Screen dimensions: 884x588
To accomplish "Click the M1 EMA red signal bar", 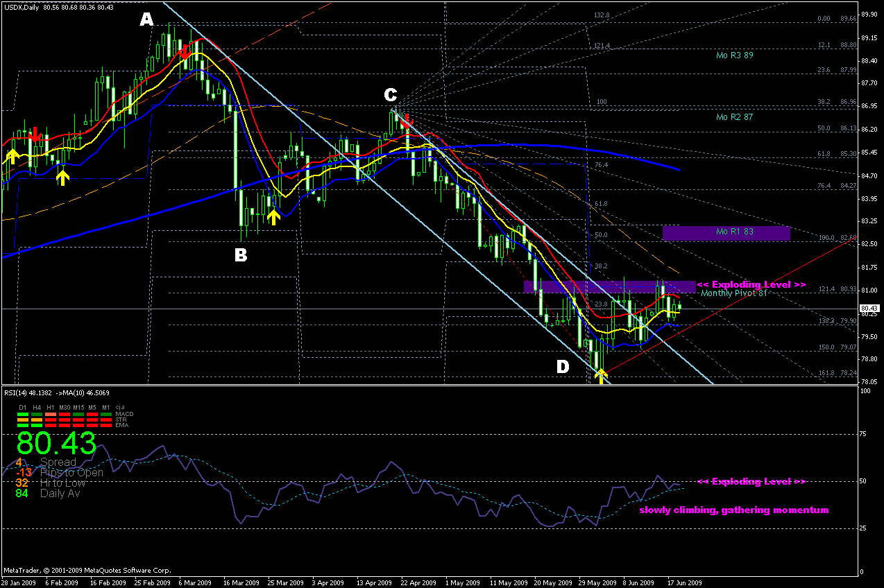I will 106,425.
